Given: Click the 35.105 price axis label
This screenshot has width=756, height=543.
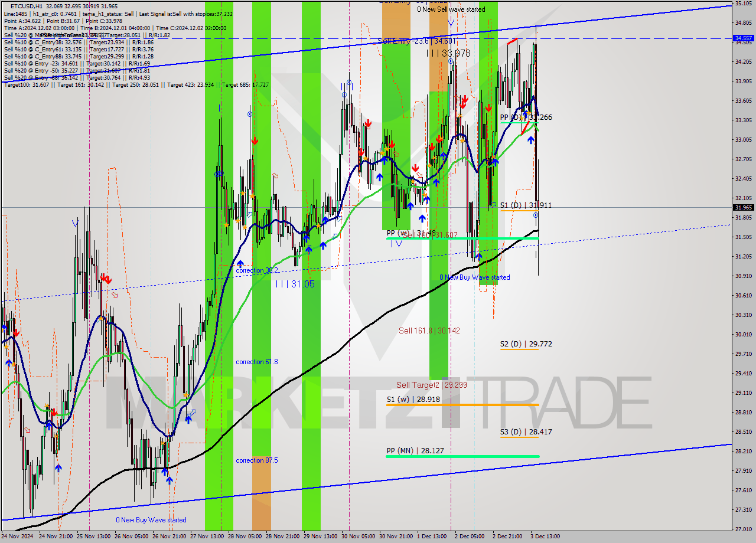Looking at the screenshot, I should point(743,4).
